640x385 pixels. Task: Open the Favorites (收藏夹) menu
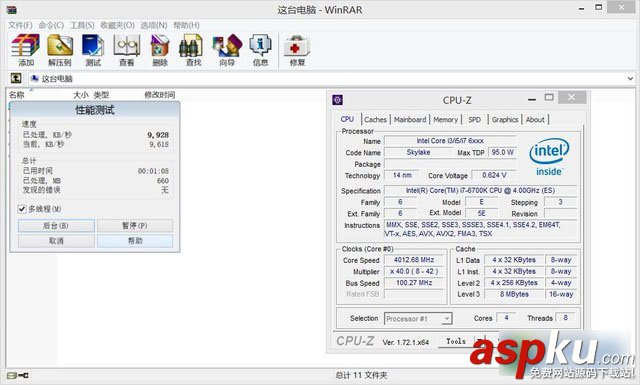click(x=118, y=25)
